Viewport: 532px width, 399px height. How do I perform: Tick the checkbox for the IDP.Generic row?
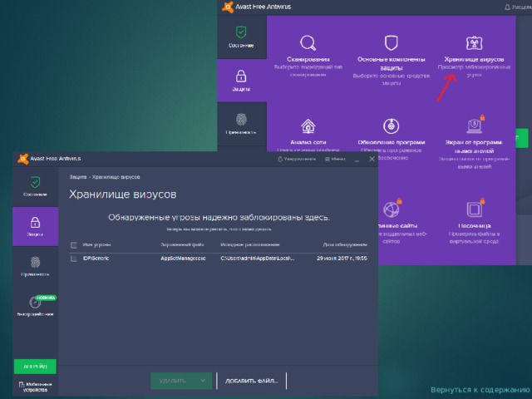74,259
